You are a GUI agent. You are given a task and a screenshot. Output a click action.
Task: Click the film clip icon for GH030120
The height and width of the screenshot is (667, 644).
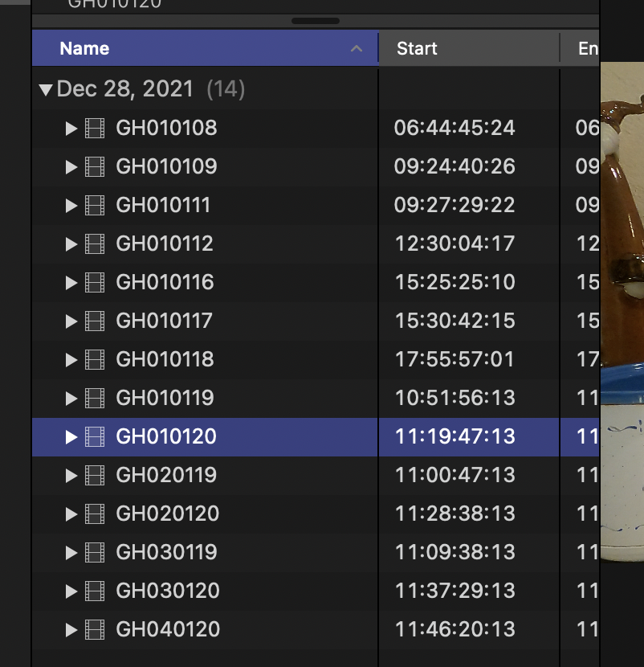point(95,591)
